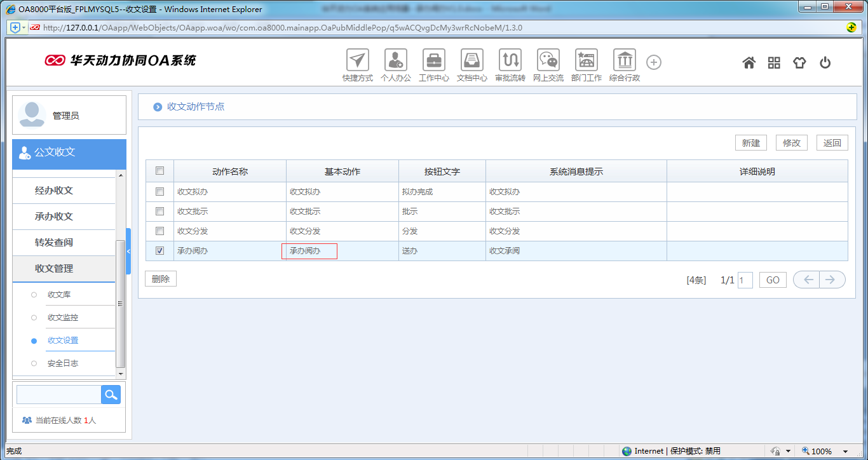Open the 快捷方式 shortcut icon
The image size is (868, 460).
[358, 60]
